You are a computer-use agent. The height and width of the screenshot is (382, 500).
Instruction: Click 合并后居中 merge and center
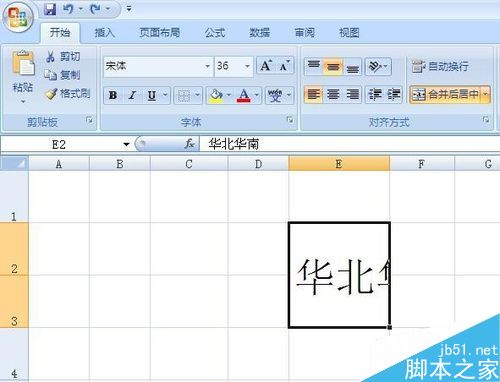(445, 95)
